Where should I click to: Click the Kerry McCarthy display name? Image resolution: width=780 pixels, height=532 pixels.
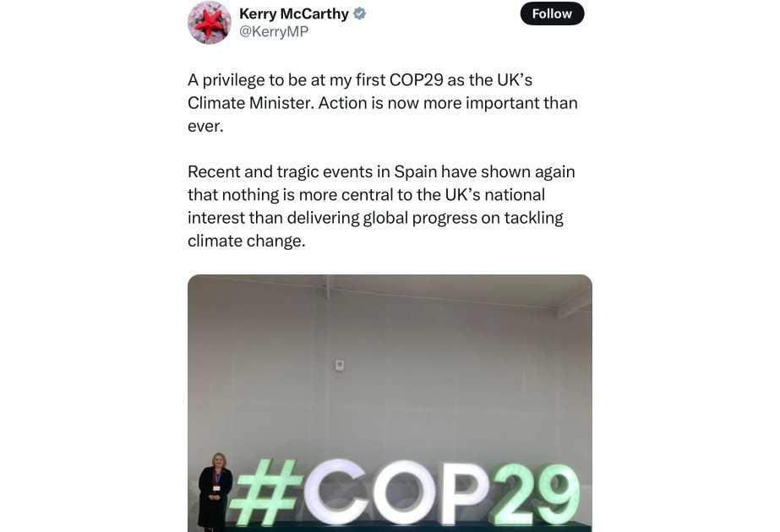(294, 14)
